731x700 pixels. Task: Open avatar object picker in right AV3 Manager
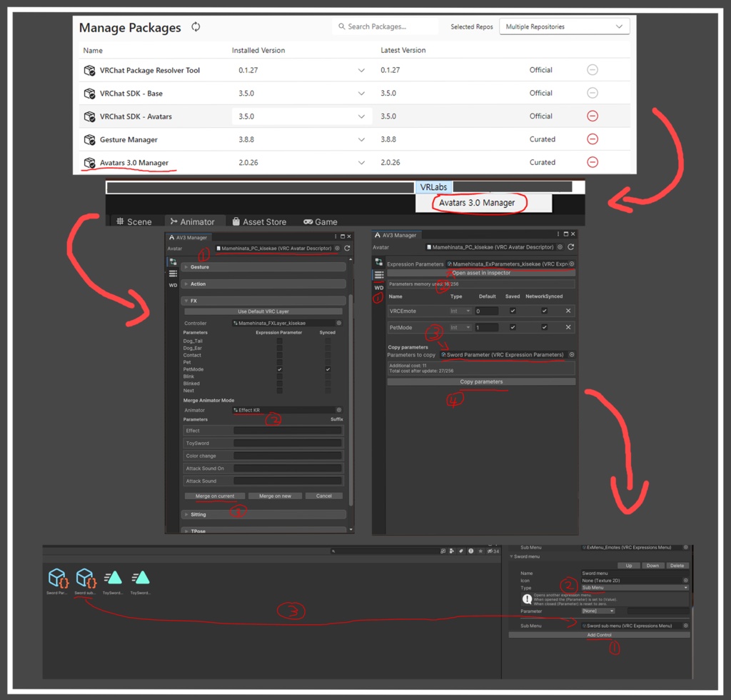click(560, 247)
